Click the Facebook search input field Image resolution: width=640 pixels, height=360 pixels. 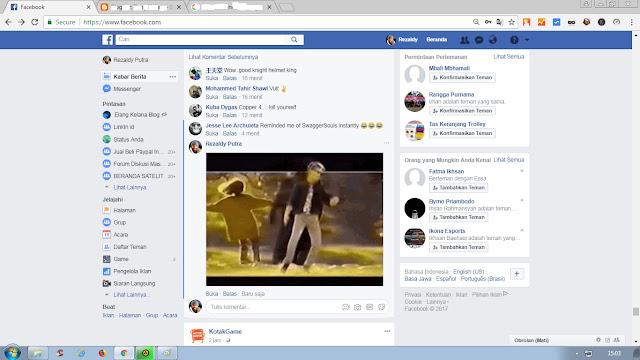(202, 40)
